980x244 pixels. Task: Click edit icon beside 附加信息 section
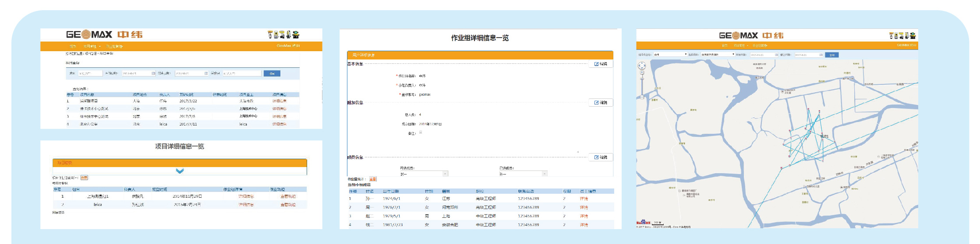pyautogui.click(x=601, y=103)
